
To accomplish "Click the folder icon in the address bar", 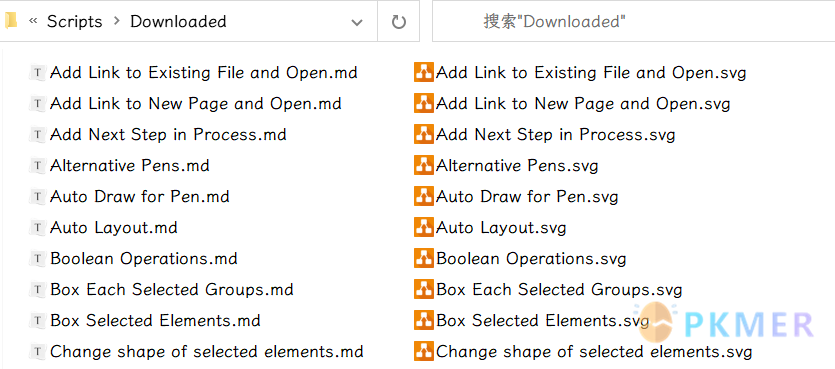I will tap(11, 21).
